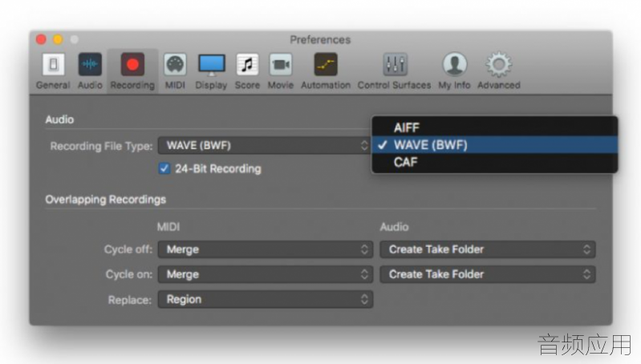Open Cycle on Audio Create Take Folder dropdown

coord(488,274)
